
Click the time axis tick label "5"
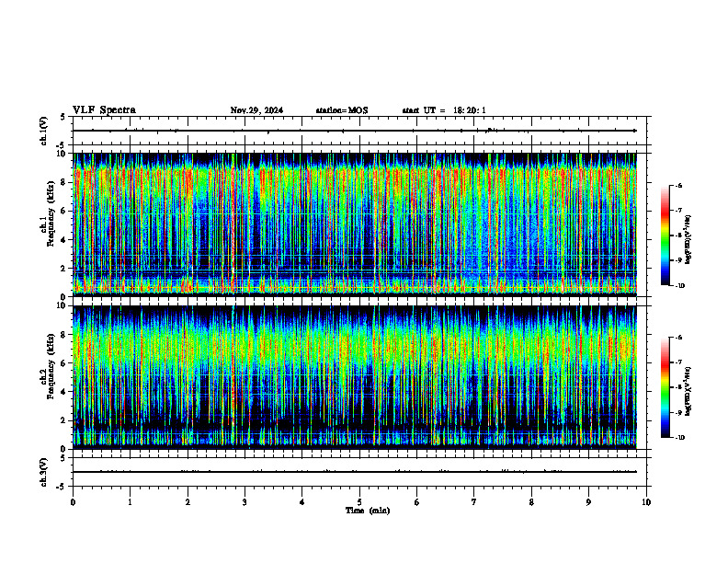pos(359,502)
